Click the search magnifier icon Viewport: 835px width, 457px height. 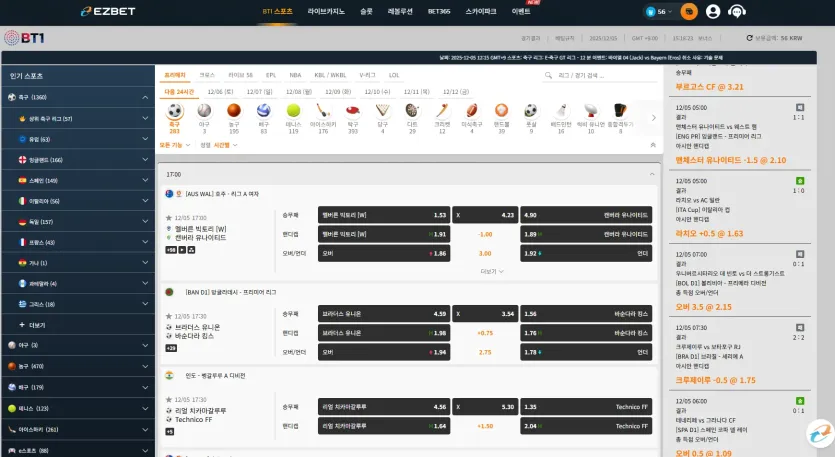tap(549, 76)
